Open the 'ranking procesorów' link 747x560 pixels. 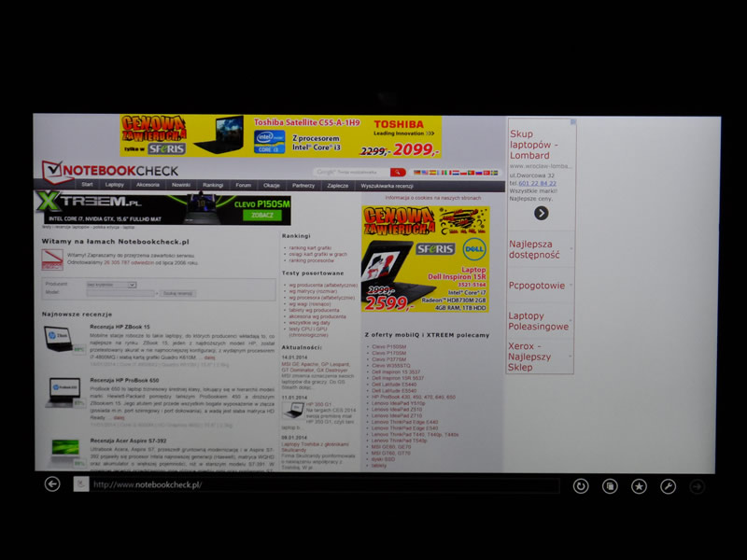[312, 260]
